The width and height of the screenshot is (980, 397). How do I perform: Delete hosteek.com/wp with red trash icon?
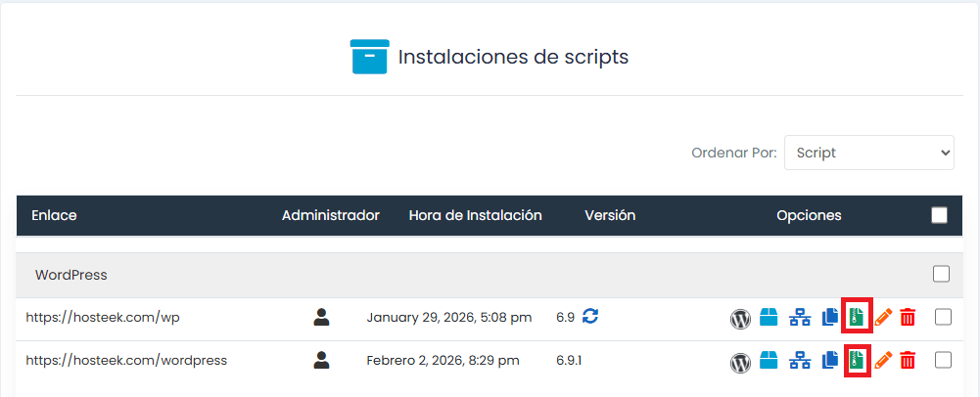pos(908,318)
